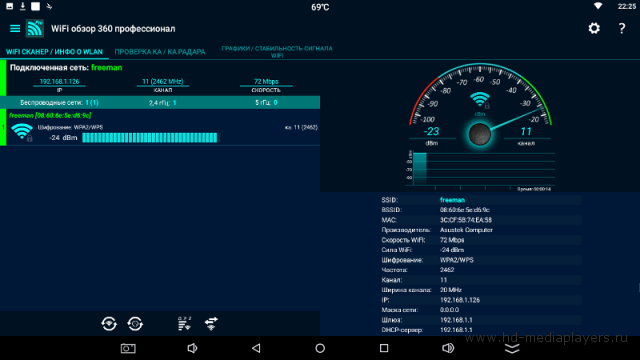
Task: Tap the -24 dBm signal strength bar
Action: coord(150,138)
